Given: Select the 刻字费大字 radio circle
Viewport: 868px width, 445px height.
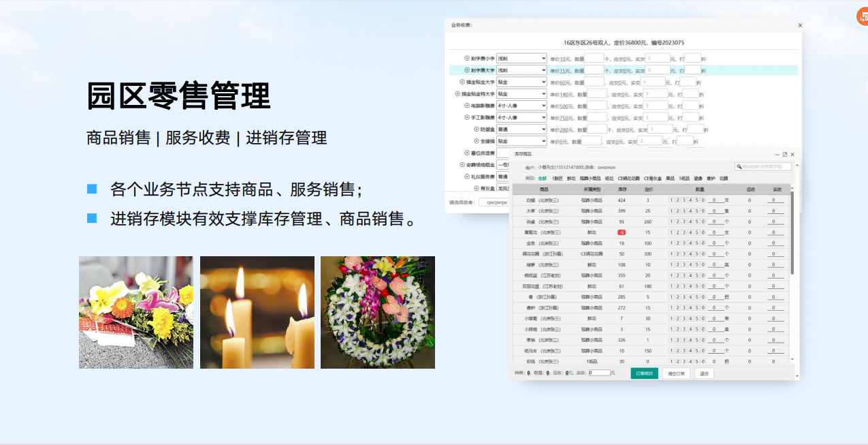Looking at the screenshot, I should pyautogui.click(x=467, y=70).
